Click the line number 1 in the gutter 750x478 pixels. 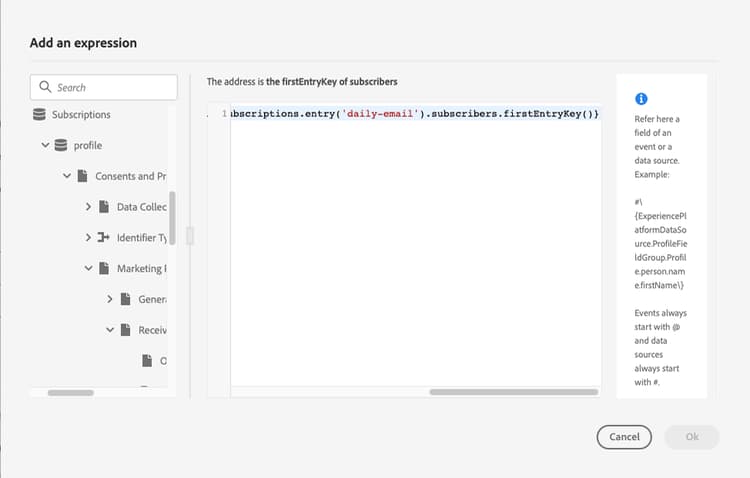(x=224, y=114)
